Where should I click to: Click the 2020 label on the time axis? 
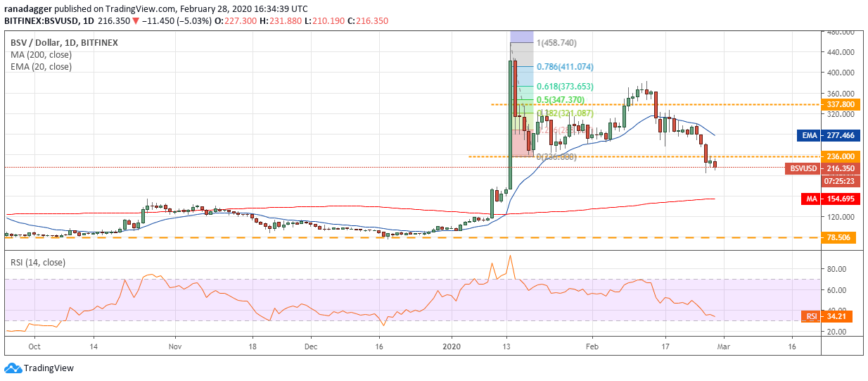[452, 346]
